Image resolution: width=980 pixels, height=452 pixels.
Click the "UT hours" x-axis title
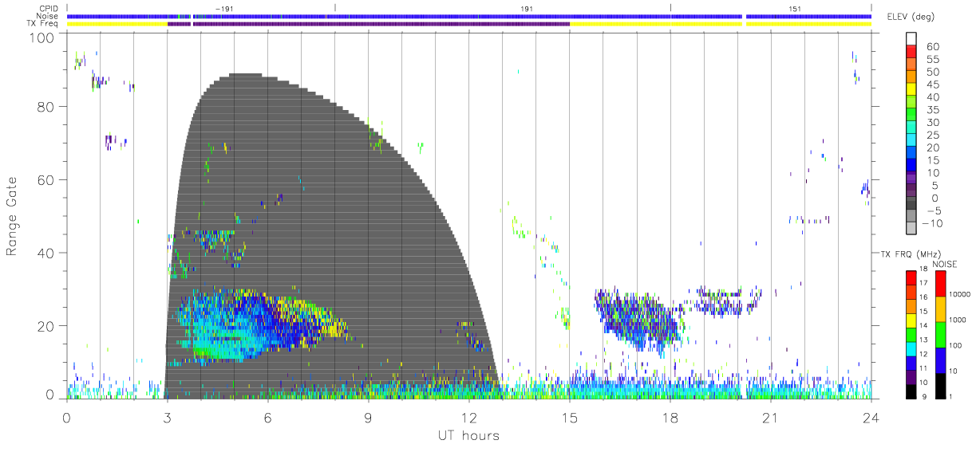(468, 436)
